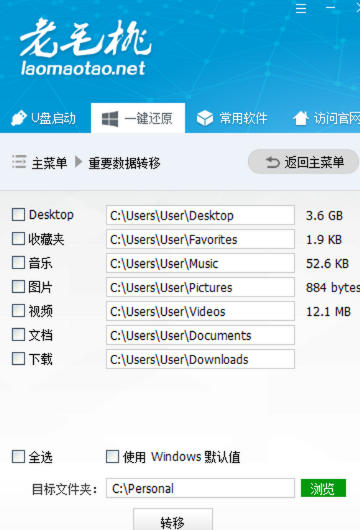Click the 目标文件夹 label
The height and width of the screenshot is (530, 360).
(64, 489)
